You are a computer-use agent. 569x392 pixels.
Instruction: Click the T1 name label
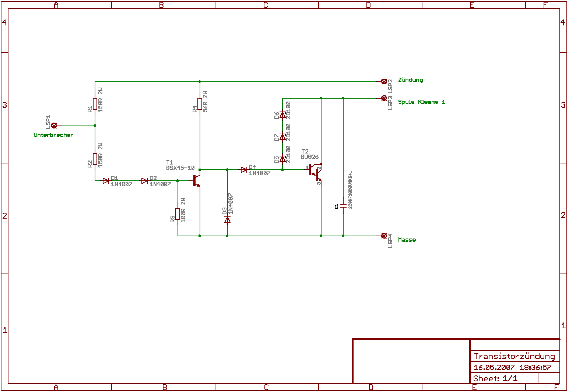pyautogui.click(x=169, y=162)
